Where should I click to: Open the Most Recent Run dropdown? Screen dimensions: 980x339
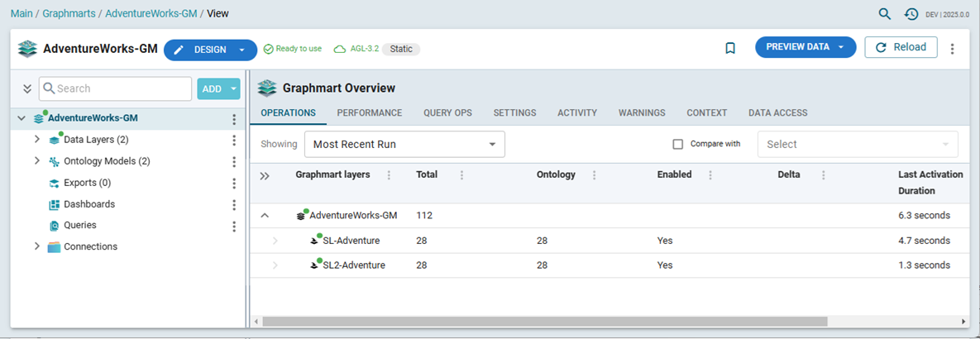point(404,144)
